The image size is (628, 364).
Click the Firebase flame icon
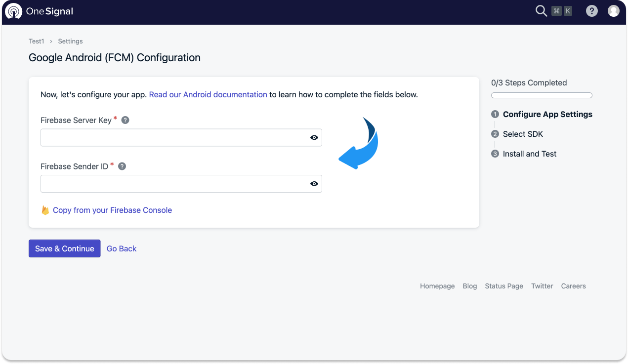tap(45, 210)
